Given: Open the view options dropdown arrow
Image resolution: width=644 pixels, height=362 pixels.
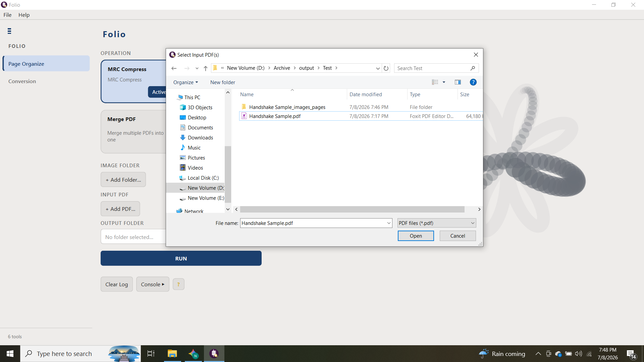Looking at the screenshot, I should click(x=444, y=82).
